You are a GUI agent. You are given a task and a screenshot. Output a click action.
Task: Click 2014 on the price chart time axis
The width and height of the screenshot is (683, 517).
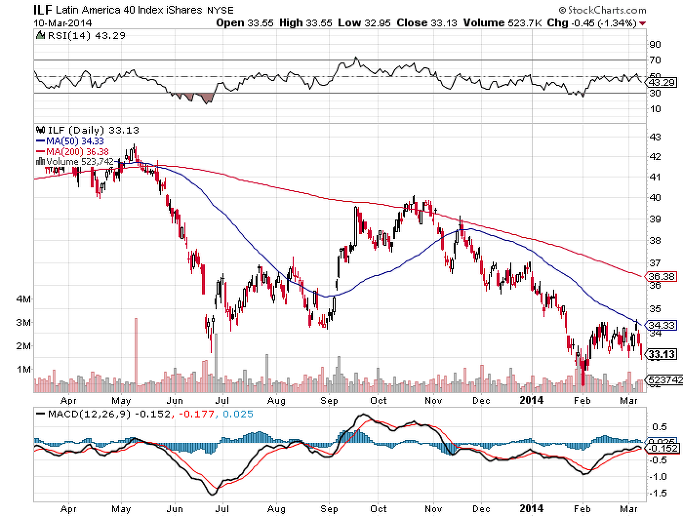531,400
